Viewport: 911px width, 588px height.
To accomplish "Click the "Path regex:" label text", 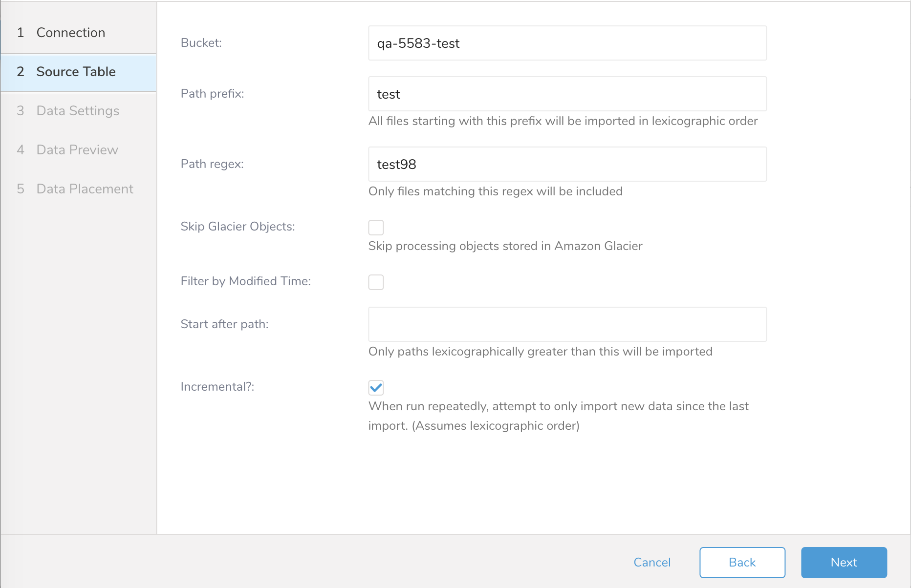I will pyautogui.click(x=212, y=164).
